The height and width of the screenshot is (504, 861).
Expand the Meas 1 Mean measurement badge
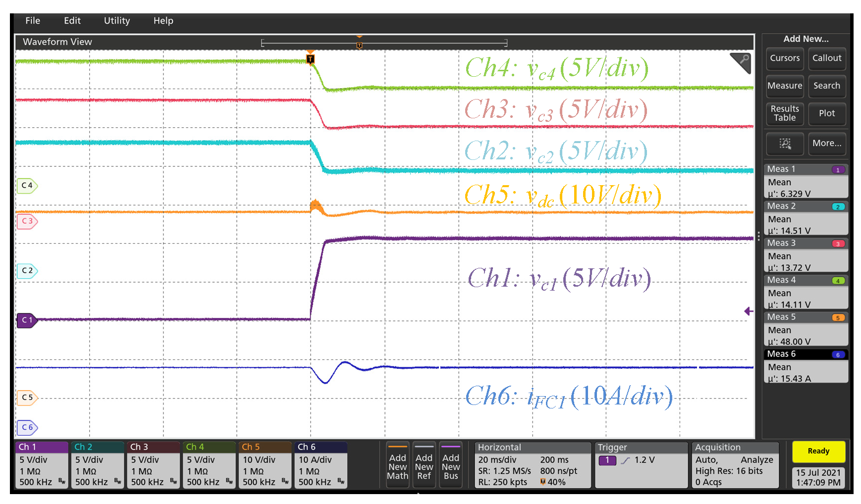coord(806,182)
